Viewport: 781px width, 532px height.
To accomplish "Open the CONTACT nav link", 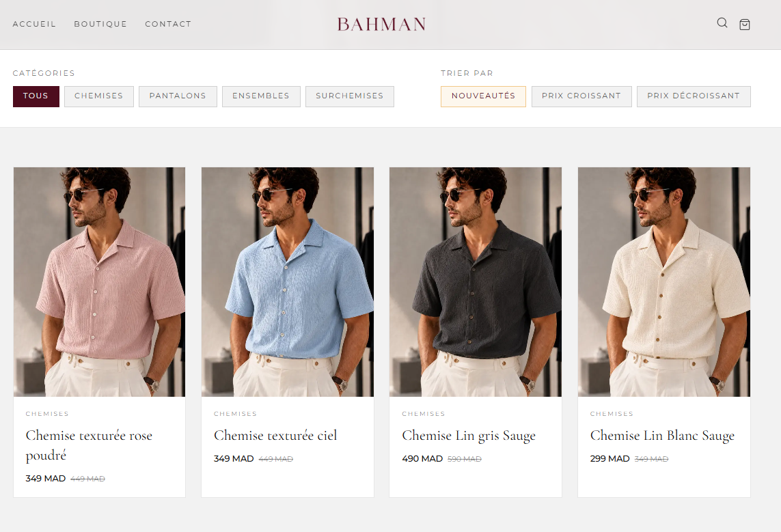I will tap(168, 24).
